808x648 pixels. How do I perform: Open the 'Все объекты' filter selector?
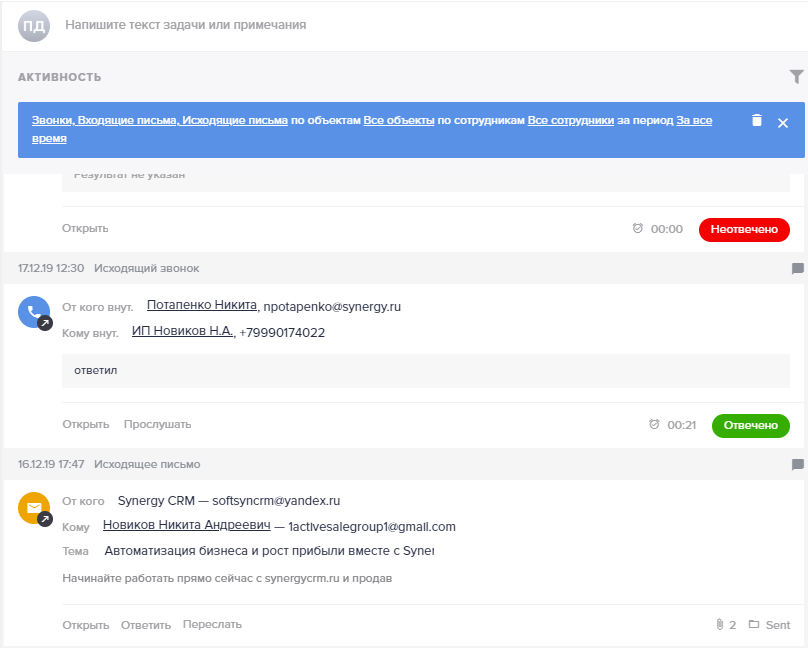(399, 120)
